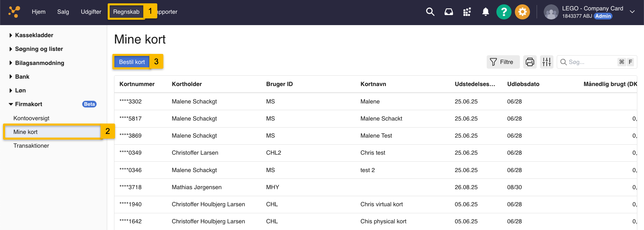Open column settings sliders icon
This screenshot has height=230, width=644.
coord(546,62)
